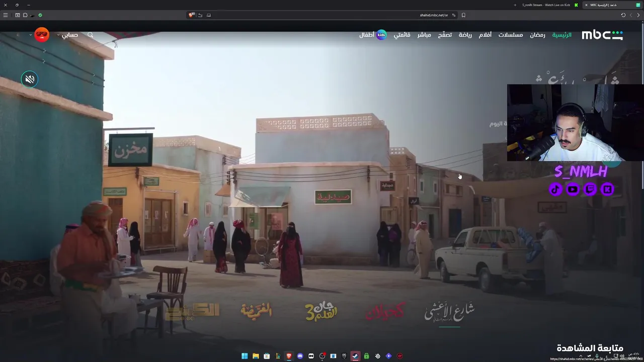Open File Explorer from taskbar
Image resolution: width=644 pixels, height=362 pixels.
(x=256, y=356)
